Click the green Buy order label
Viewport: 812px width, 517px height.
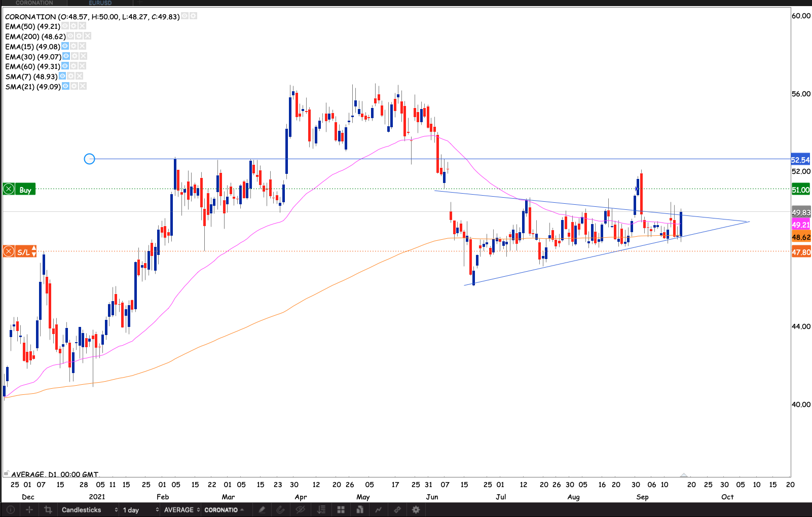(25, 190)
